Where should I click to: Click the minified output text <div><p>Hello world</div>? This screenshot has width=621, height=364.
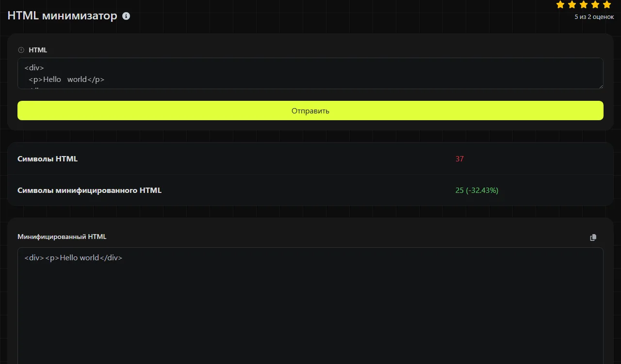(x=73, y=258)
